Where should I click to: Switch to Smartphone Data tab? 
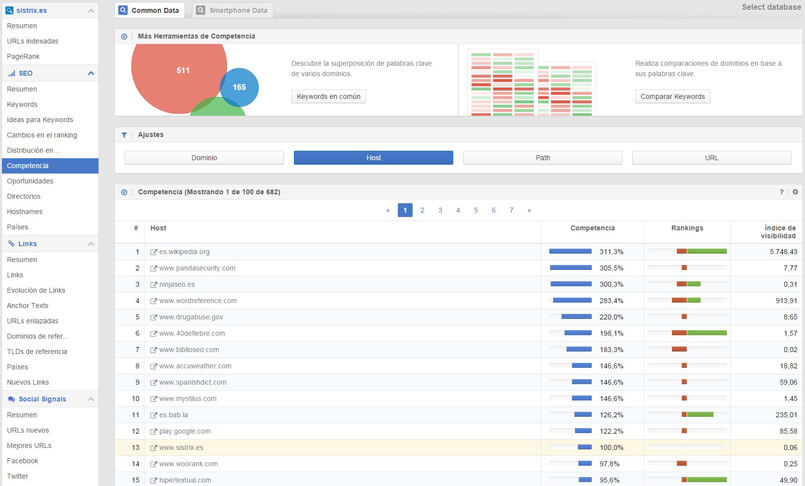point(232,10)
